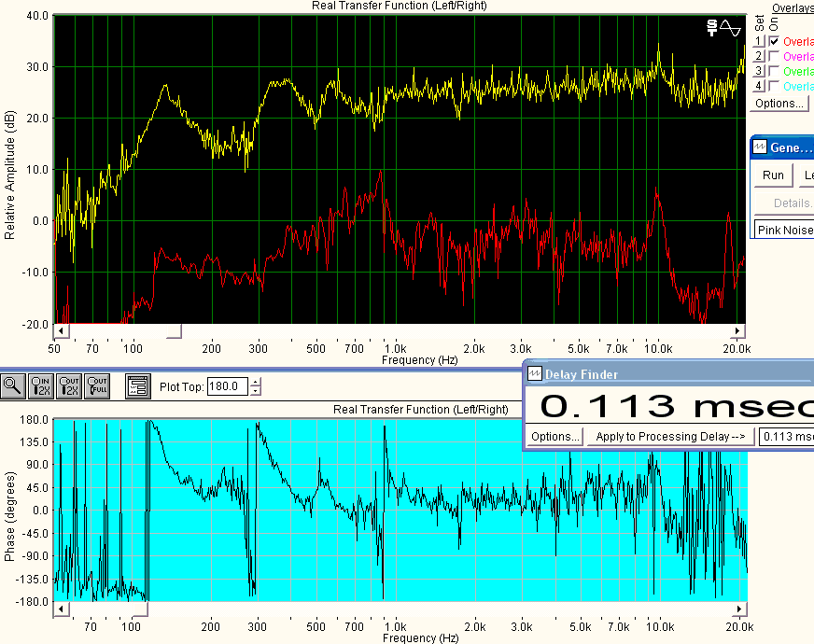This screenshot has width=814, height=644.
Task: Click the Delay Finder window title icon
Action: 535,373
